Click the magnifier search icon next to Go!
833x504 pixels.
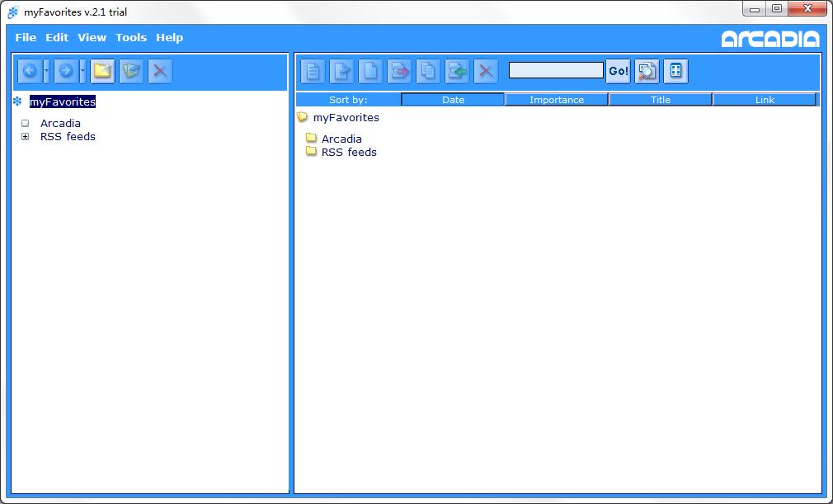pos(647,72)
